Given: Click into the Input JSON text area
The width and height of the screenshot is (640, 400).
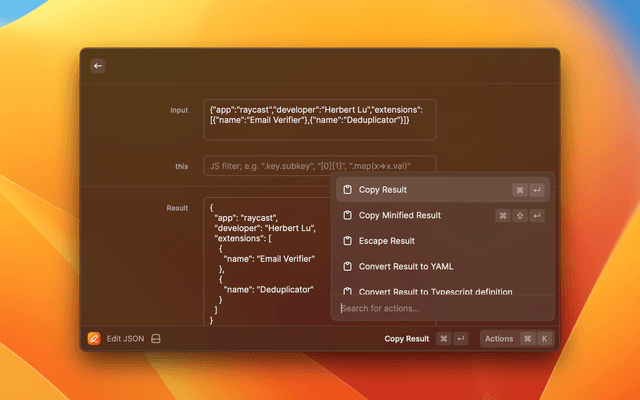Looking at the screenshot, I should (319, 118).
